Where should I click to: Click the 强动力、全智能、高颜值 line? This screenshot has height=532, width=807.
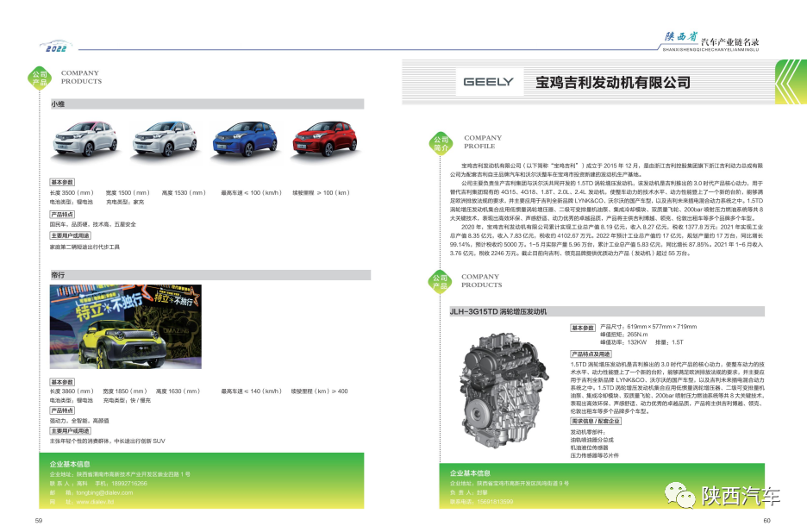[79, 421]
